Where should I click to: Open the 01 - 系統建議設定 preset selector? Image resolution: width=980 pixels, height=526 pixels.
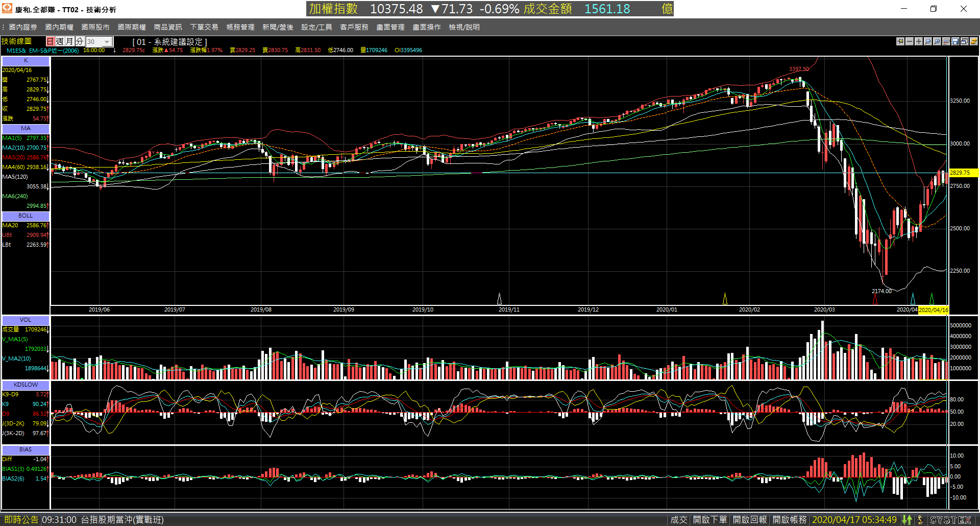click(169, 42)
